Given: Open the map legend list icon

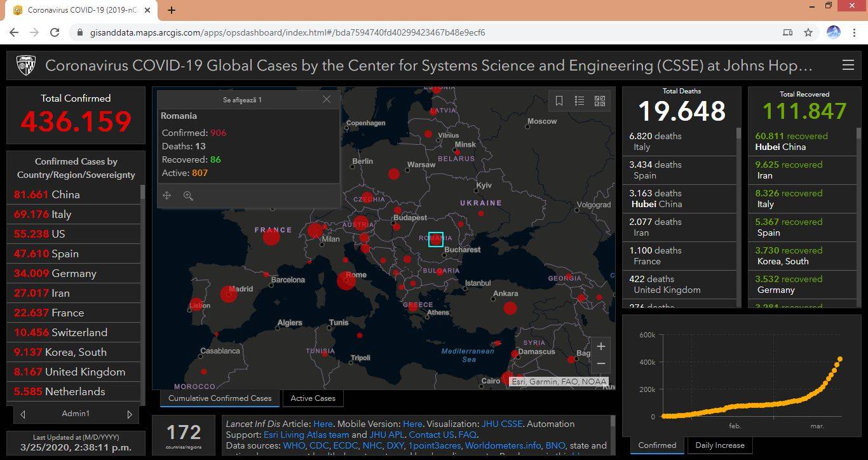Looking at the screenshot, I should click(580, 101).
